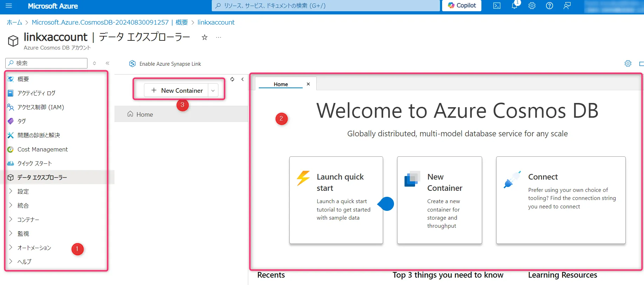Open the more options ellipsis near title
644x285 pixels.
click(219, 37)
